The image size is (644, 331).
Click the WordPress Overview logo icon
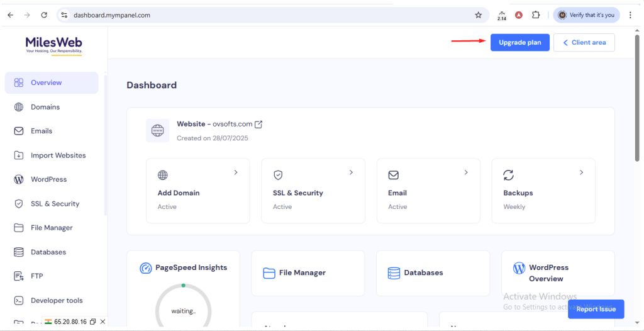tap(519, 269)
